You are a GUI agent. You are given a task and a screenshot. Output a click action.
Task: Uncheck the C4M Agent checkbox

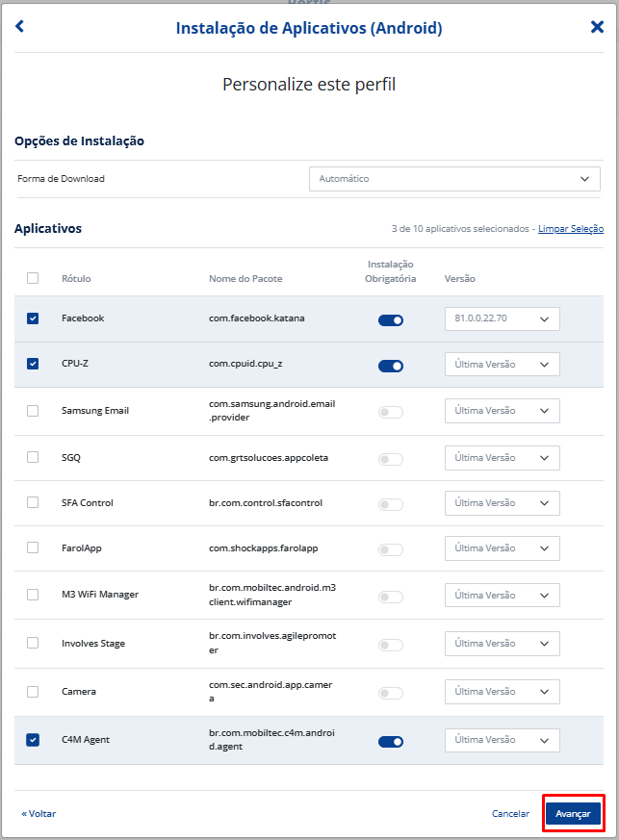click(x=33, y=740)
